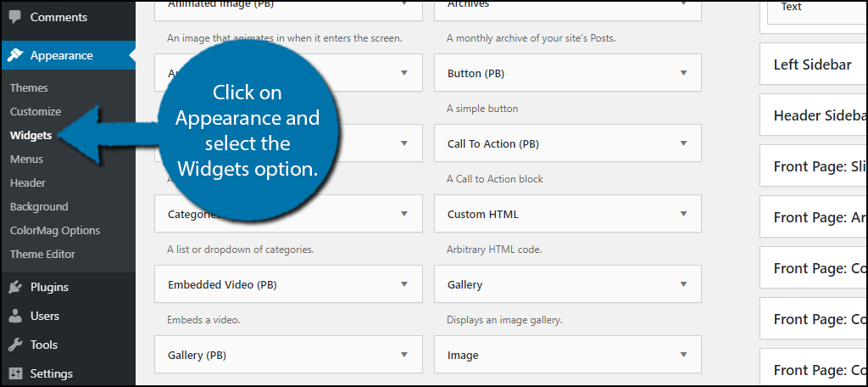This screenshot has width=868, height=387.
Task: Open the Left Sidebar widget area
Action: pos(813,64)
